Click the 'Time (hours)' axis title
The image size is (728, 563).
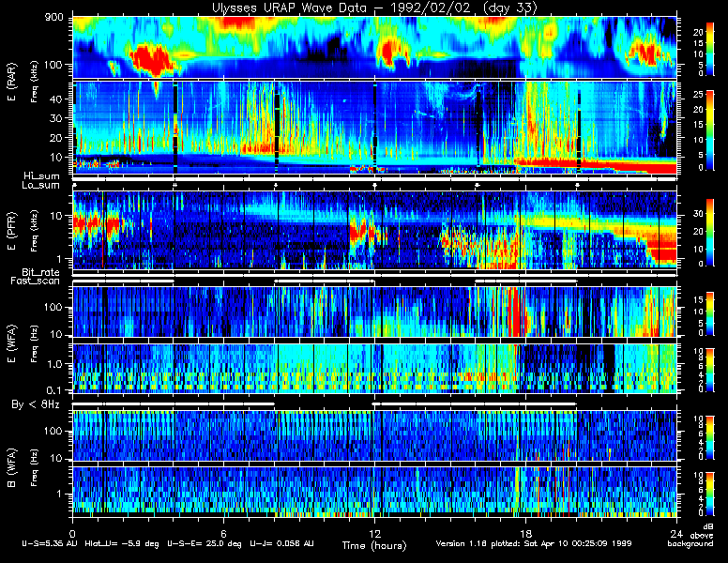coord(374,545)
